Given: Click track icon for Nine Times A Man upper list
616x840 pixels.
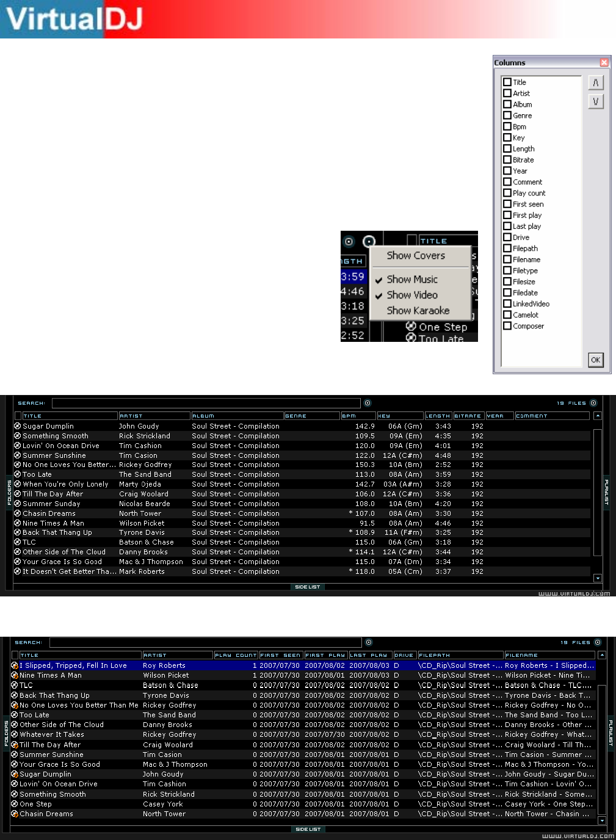Looking at the screenshot, I should [18, 523].
